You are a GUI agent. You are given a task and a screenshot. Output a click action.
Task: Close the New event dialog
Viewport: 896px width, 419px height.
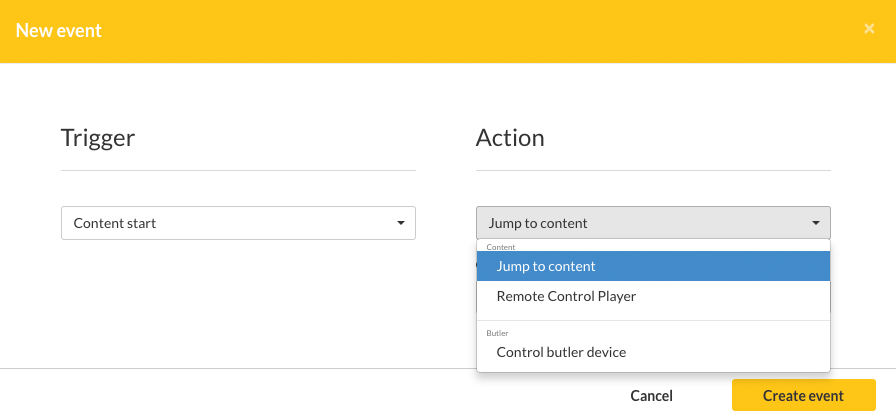(869, 29)
